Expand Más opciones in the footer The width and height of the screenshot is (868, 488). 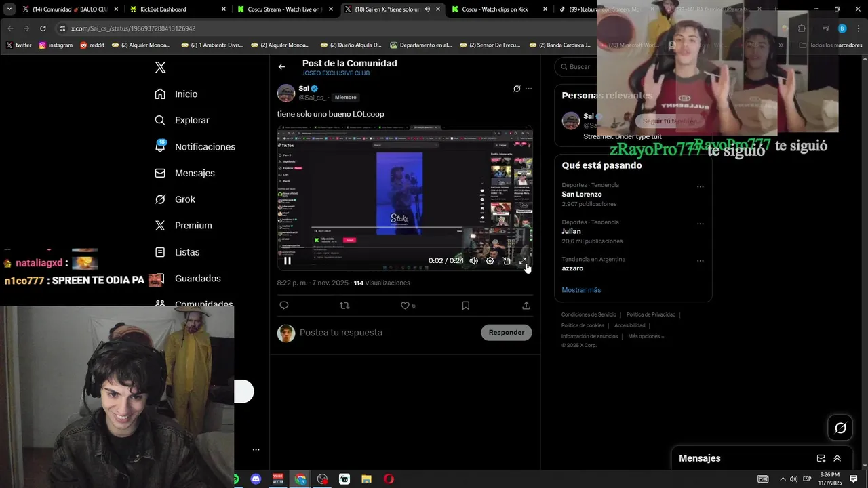[x=646, y=336]
